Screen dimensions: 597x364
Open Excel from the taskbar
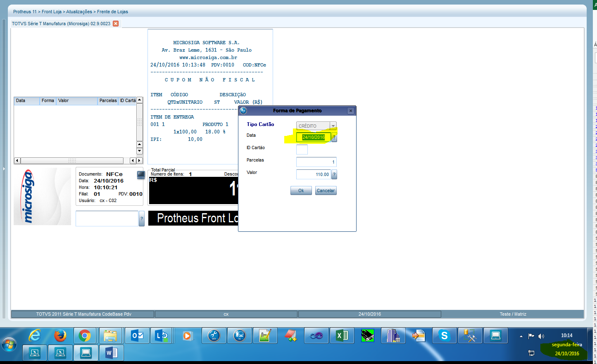point(342,335)
